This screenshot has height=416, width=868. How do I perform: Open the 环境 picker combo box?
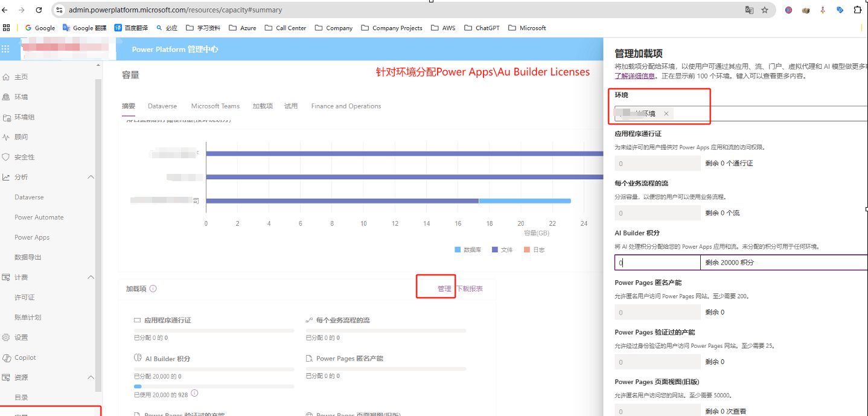coord(741,114)
